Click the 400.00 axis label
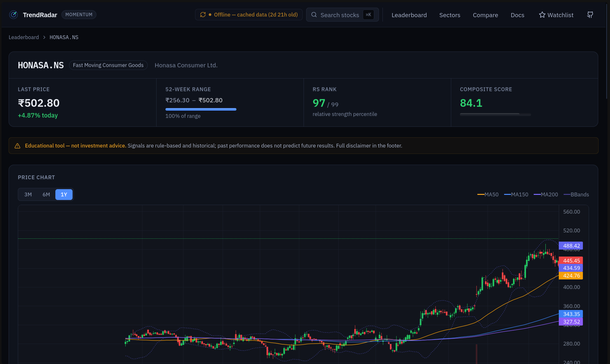610x364 pixels. point(571,287)
